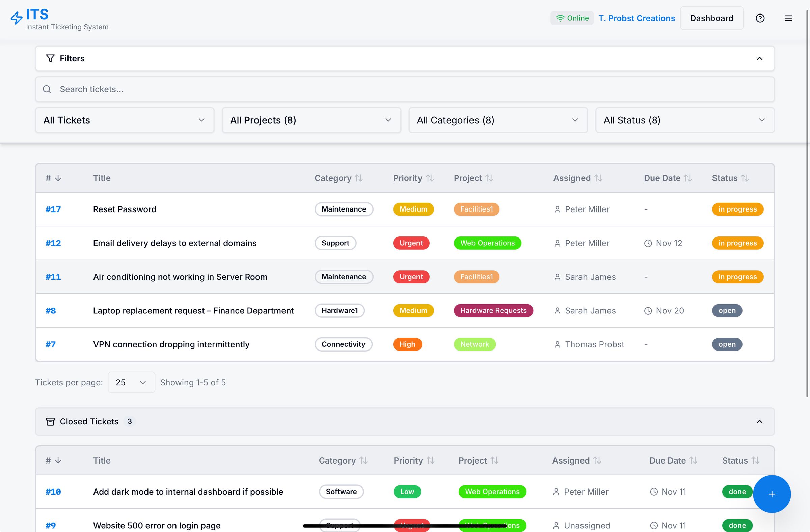Click the Online wifi status indicator
Viewport: 810px width, 532px height.
pyautogui.click(x=572, y=18)
